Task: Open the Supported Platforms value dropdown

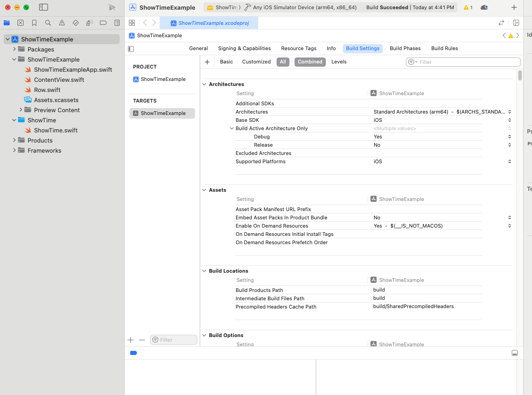Action: [x=509, y=161]
